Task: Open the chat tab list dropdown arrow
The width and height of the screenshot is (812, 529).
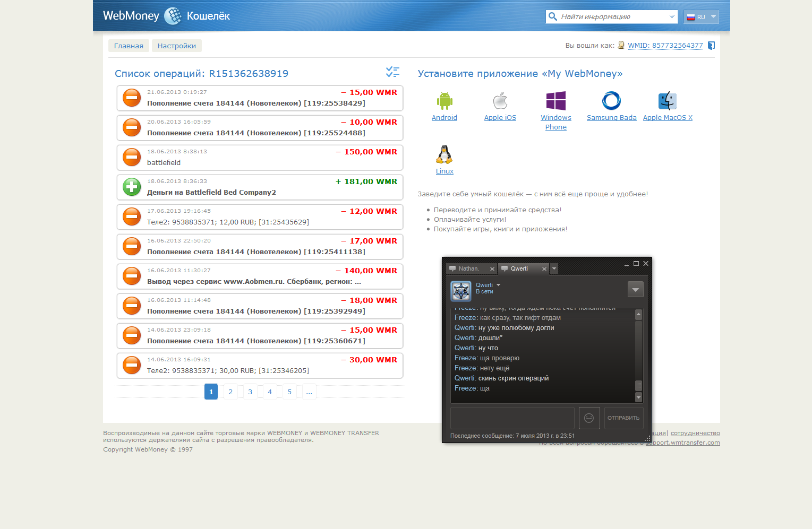Action: pos(554,268)
